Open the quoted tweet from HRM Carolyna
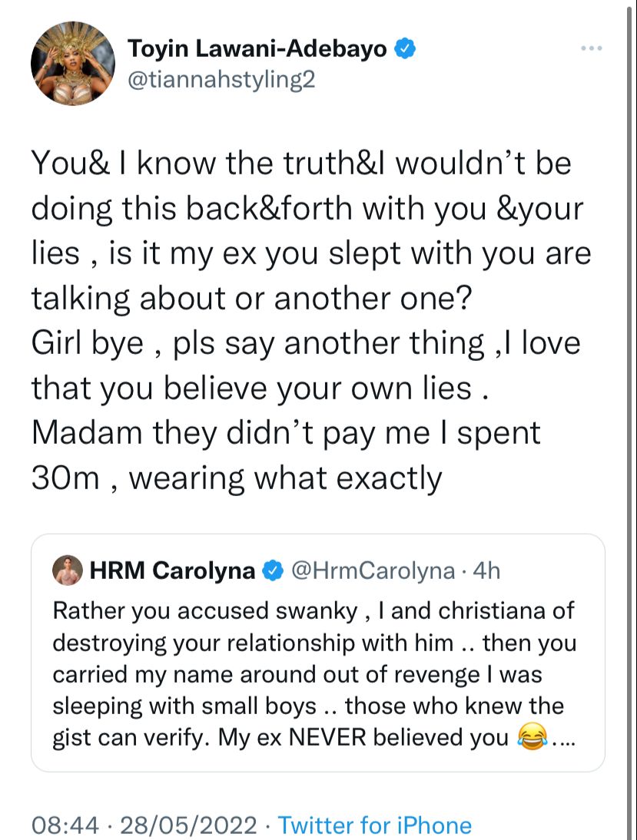 pyautogui.click(x=318, y=653)
